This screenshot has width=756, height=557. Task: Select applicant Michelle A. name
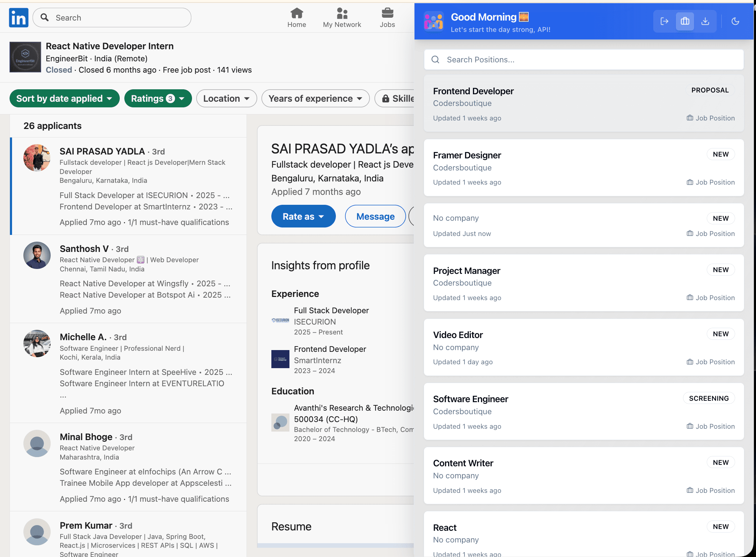[83, 337]
